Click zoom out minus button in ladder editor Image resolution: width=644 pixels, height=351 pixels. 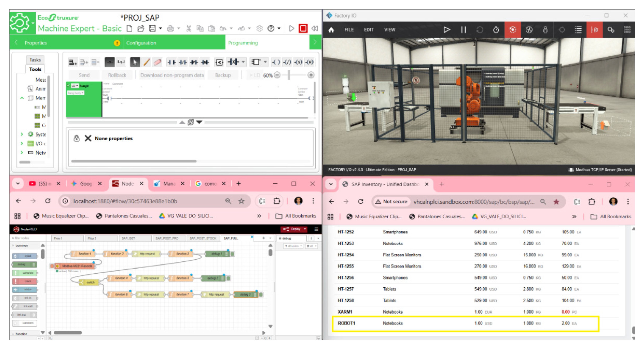point(277,75)
